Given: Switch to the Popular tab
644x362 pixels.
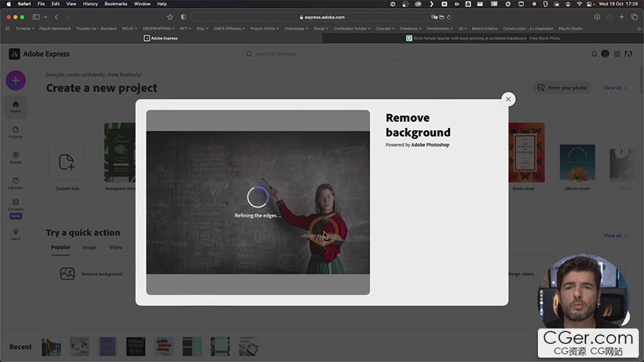Looking at the screenshot, I should point(60,247).
